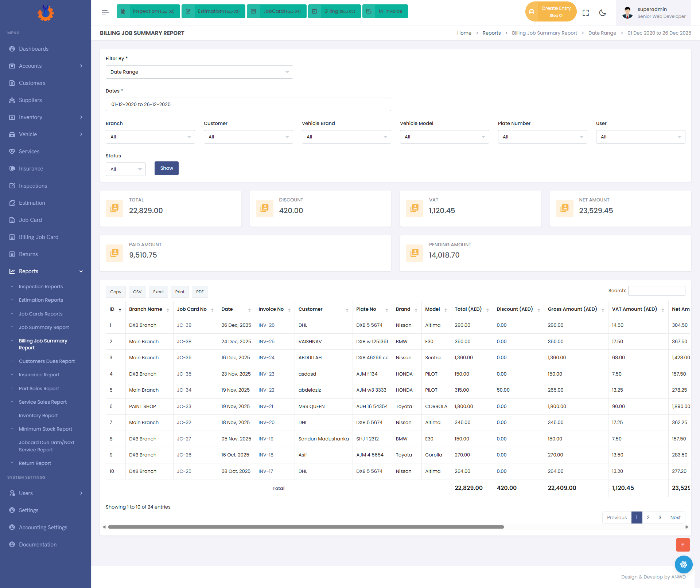Toggle fullscreen mode icon
Image resolution: width=700 pixels, height=588 pixels.
coord(586,13)
